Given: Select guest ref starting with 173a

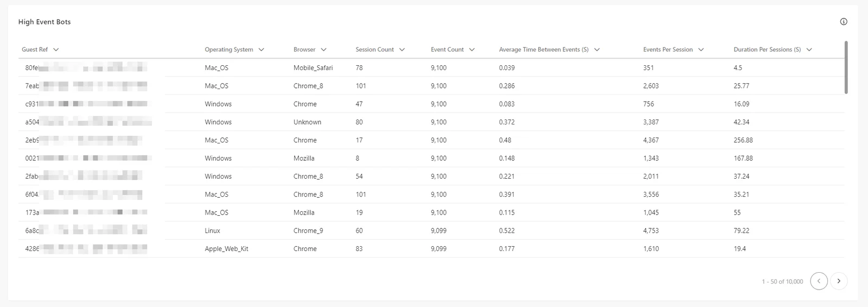Looking at the screenshot, I should [x=86, y=212].
